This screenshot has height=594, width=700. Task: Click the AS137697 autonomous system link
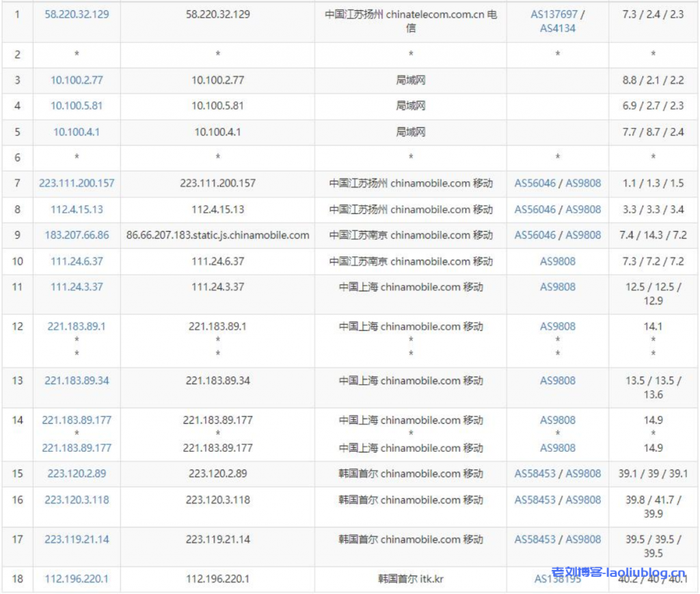[x=554, y=14]
